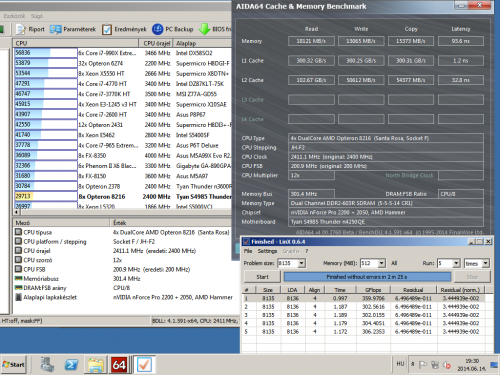
Task: Open the LinX ? help menu
Action: pyautogui.click(x=307, y=251)
